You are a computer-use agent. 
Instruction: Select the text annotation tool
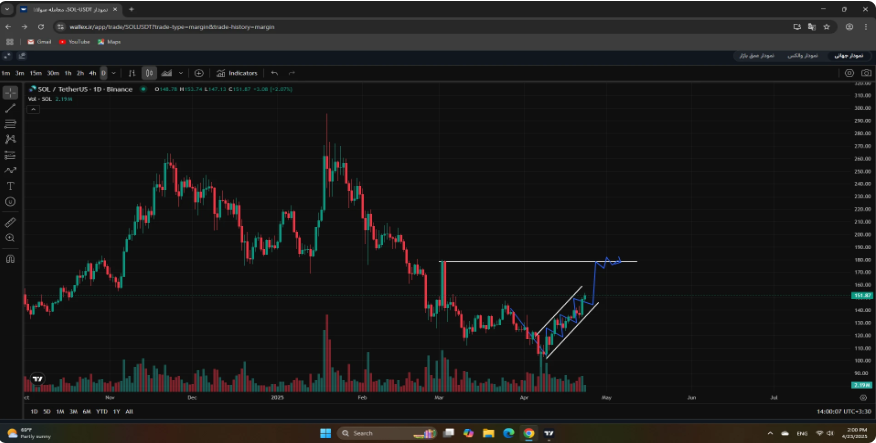pyautogui.click(x=10, y=186)
